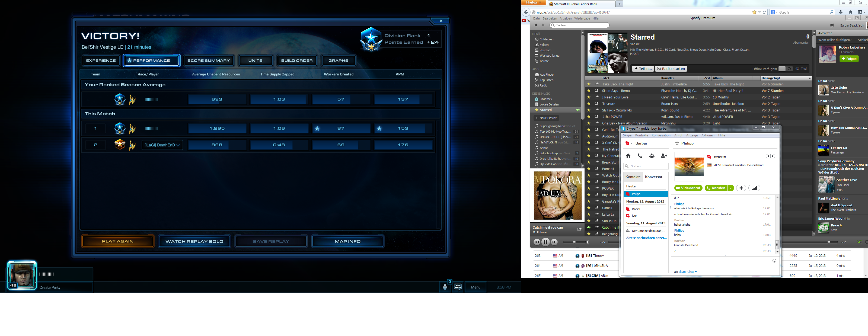Viewport: 868px width, 336px height.
Task: Open Skype Konversation menu
Action: coord(661,136)
